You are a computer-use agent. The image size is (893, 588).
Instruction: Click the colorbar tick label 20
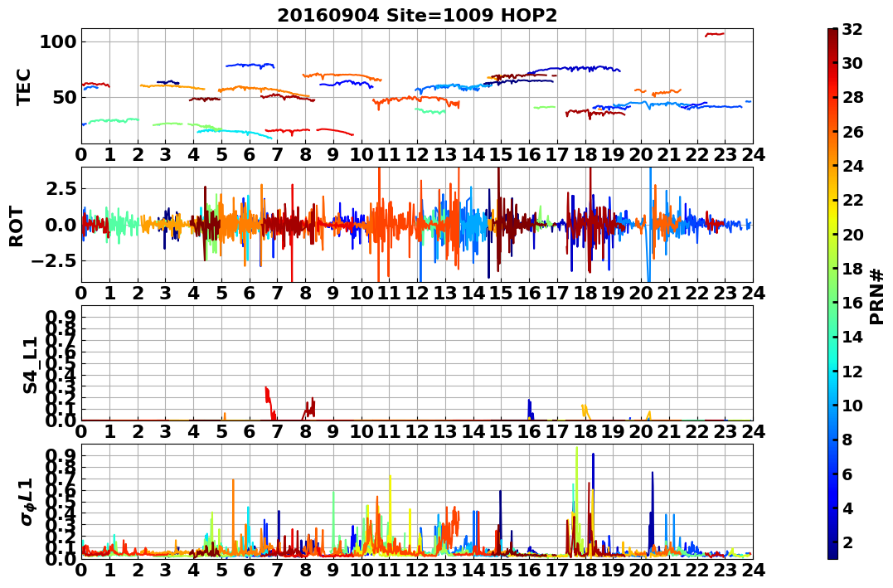pos(852,234)
